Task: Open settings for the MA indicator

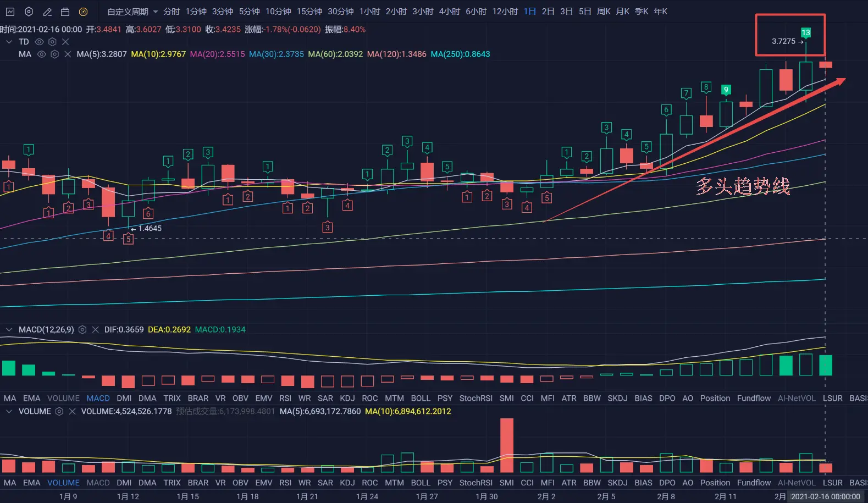Action: 54,54
